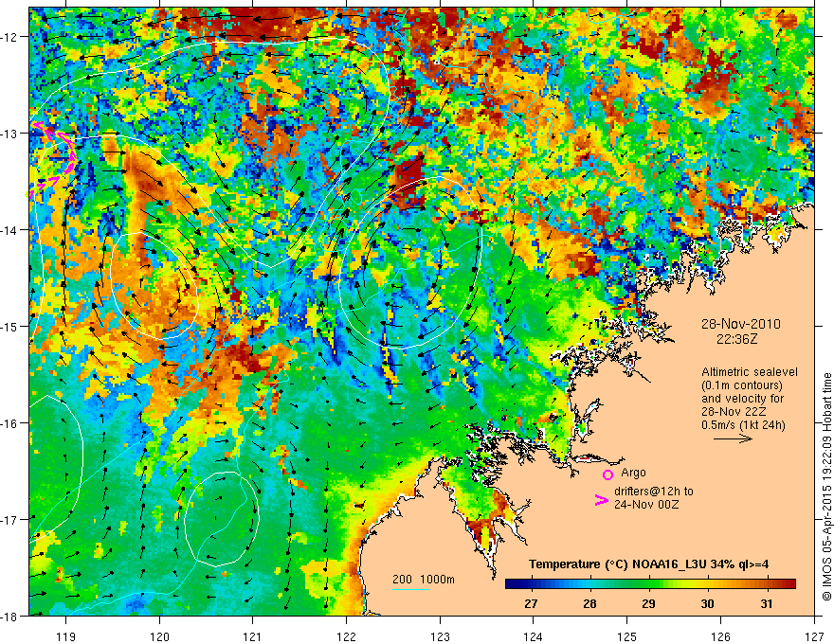The image size is (834, 644).
Task: Click the latitude axis label "-17"
Action: coord(9,520)
